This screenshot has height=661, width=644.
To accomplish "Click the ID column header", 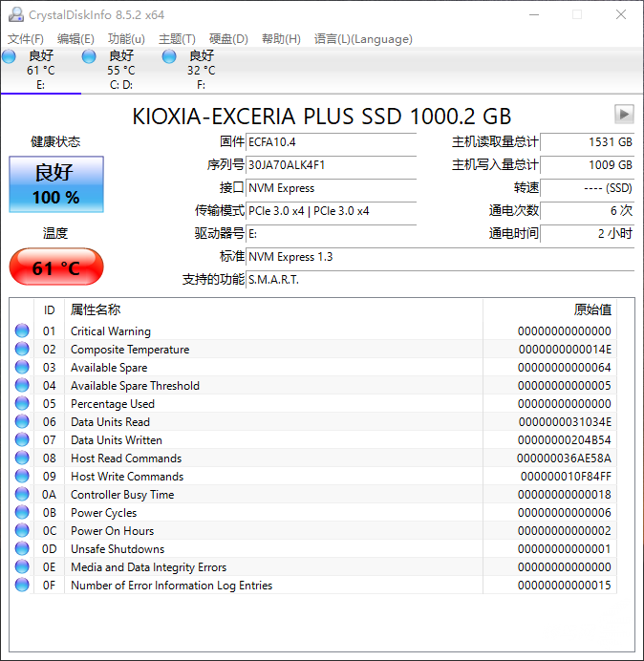I will point(50,310).
